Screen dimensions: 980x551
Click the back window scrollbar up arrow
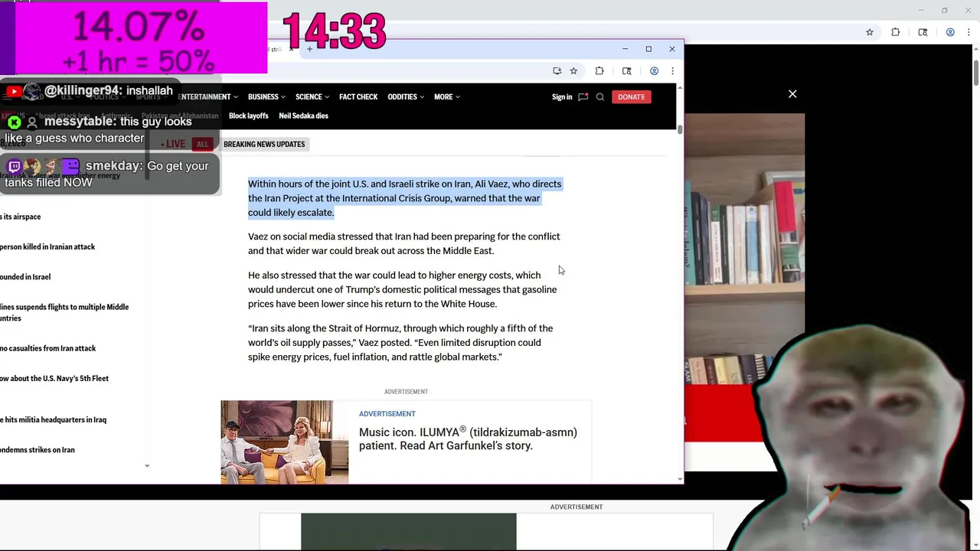975,50
